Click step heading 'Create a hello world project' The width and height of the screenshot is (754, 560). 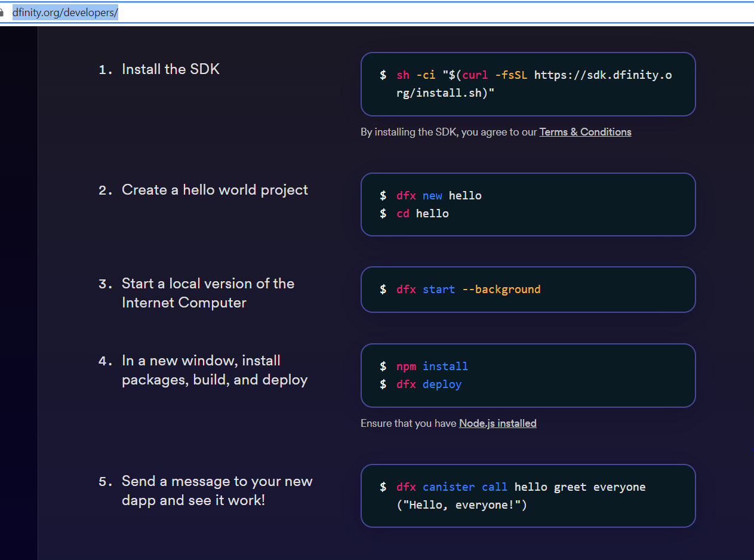tap(215, 190)
